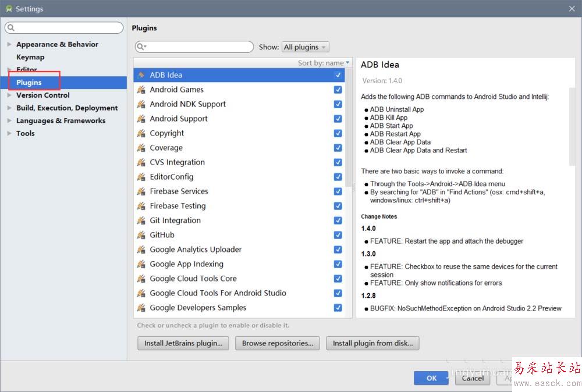Click the GitHub plugin icon
Screen dimensions: 582x392
pyautogui.click(x=141, y=235)
